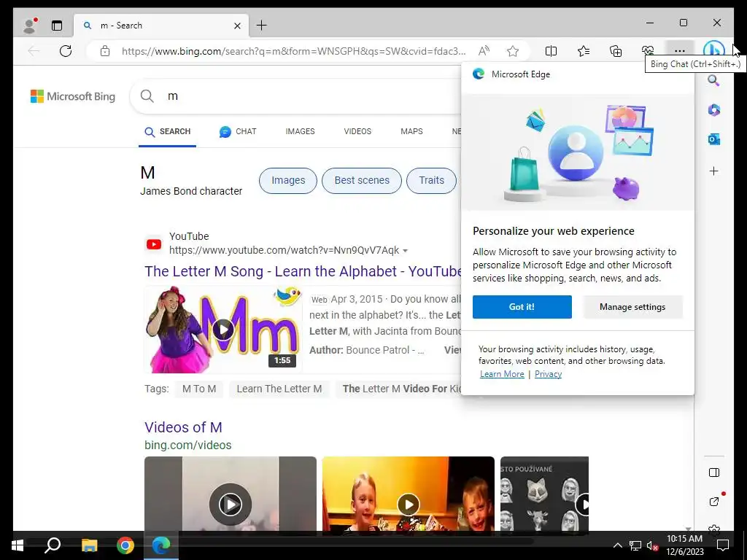The height and width of the screenshot is (560, 747).
Task: Open Microsoft 365 sidebar icon
Action: pos(713,110)
